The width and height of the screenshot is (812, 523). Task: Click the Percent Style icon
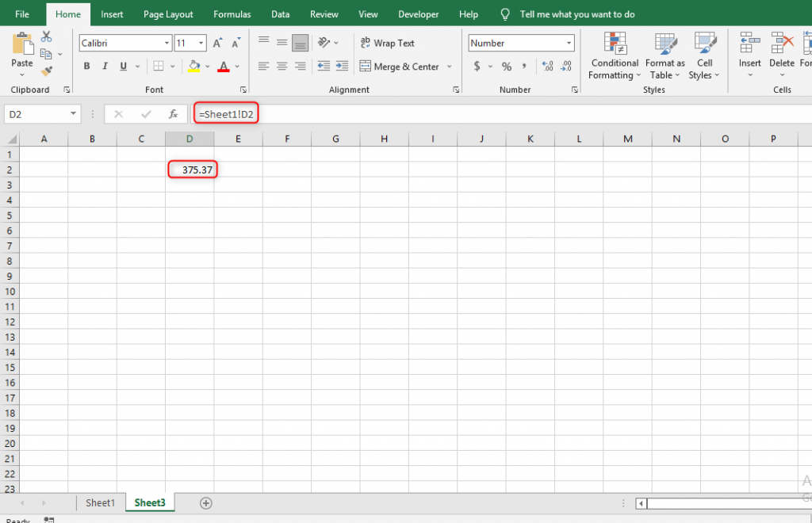coord(506,66)
